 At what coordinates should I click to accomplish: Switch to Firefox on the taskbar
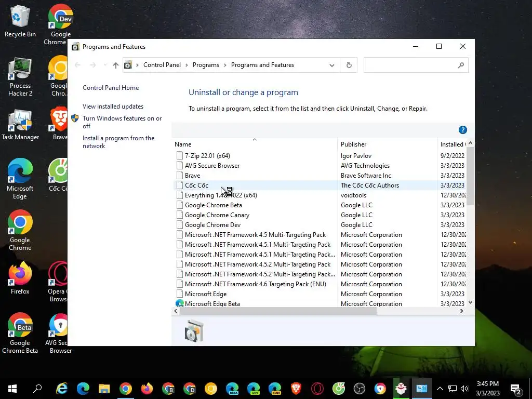coord(147,389)
